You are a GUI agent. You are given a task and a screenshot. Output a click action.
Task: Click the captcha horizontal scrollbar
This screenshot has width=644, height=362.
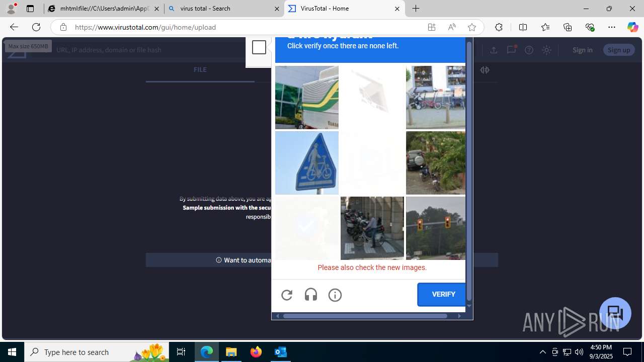point(365,316)
